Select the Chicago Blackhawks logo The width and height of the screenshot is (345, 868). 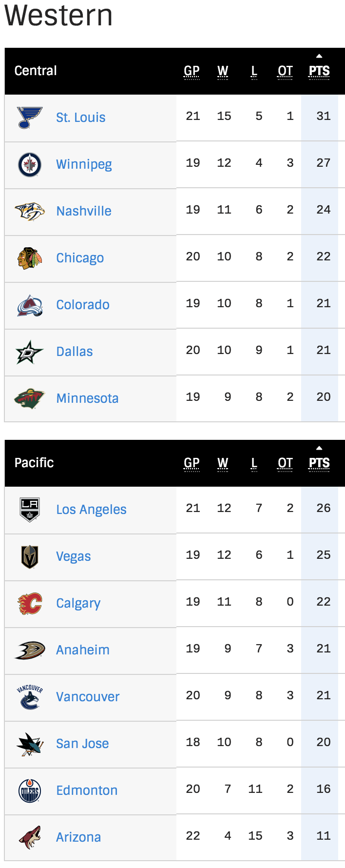click(30, 258)
